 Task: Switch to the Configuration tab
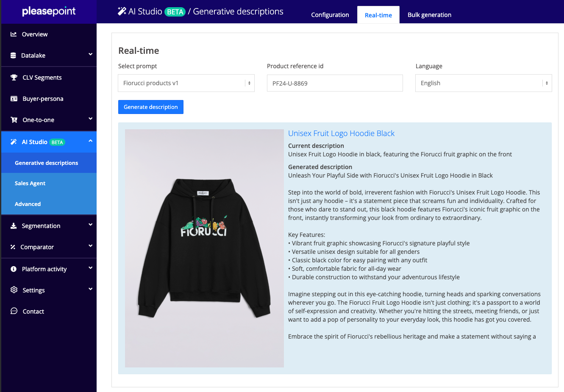point(330,15)
